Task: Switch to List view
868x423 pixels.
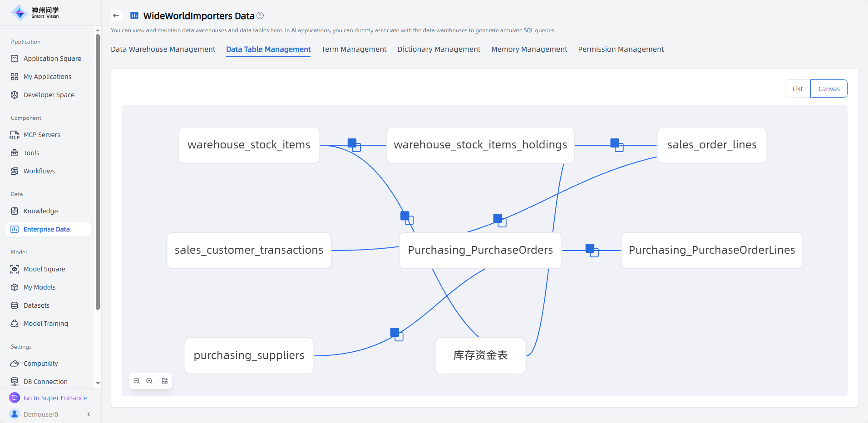Action: pyautogui.click(x=797, y=89)
